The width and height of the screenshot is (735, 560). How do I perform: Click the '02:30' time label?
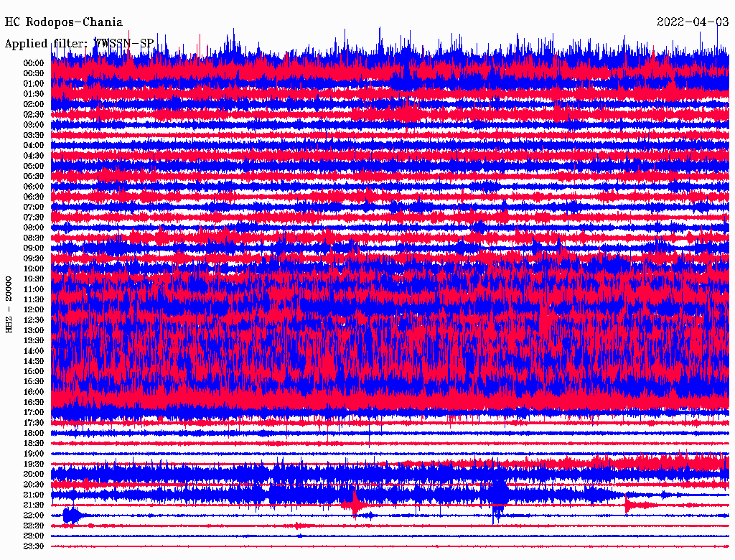coord(34,115)
